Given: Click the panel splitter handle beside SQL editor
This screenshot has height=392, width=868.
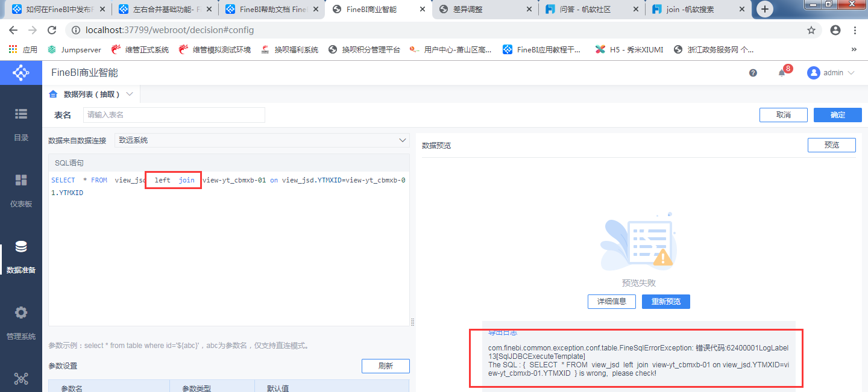Looking at the screenshot, I should (412, 322).
